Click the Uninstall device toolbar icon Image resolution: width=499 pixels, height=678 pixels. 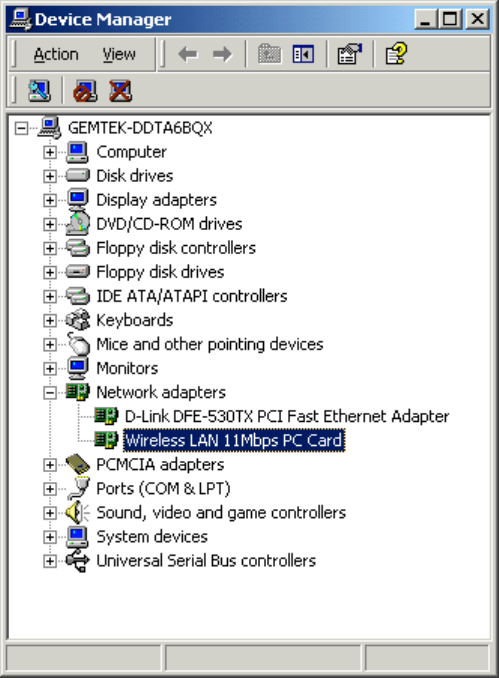pos(120,91)
